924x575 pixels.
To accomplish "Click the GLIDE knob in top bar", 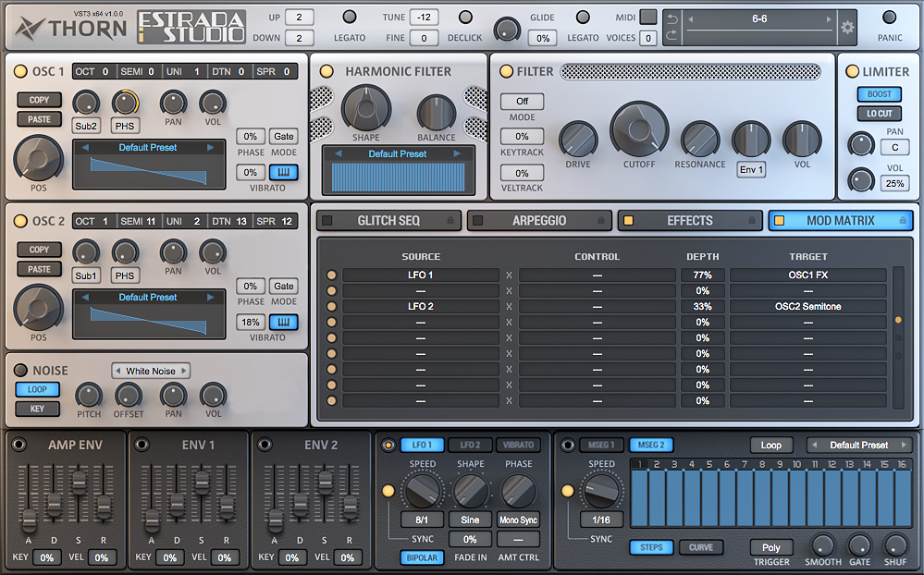I will click(507, 29).
